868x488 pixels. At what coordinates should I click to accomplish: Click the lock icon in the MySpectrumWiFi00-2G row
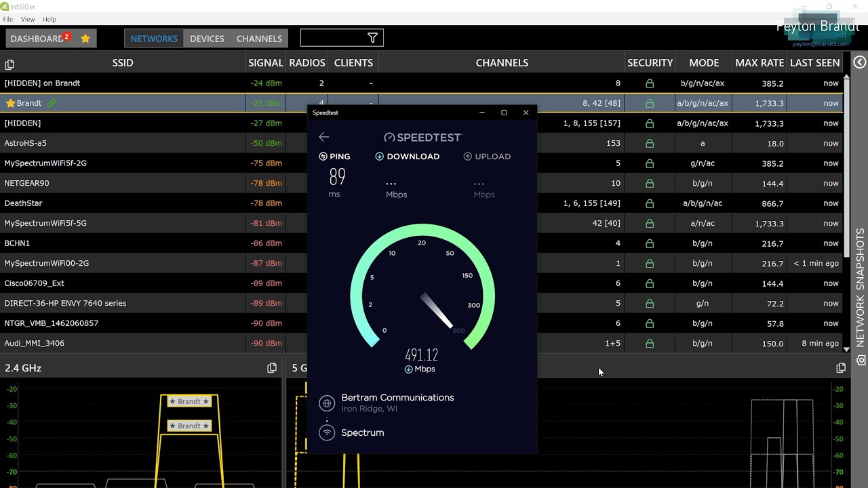tap(650, 263)
